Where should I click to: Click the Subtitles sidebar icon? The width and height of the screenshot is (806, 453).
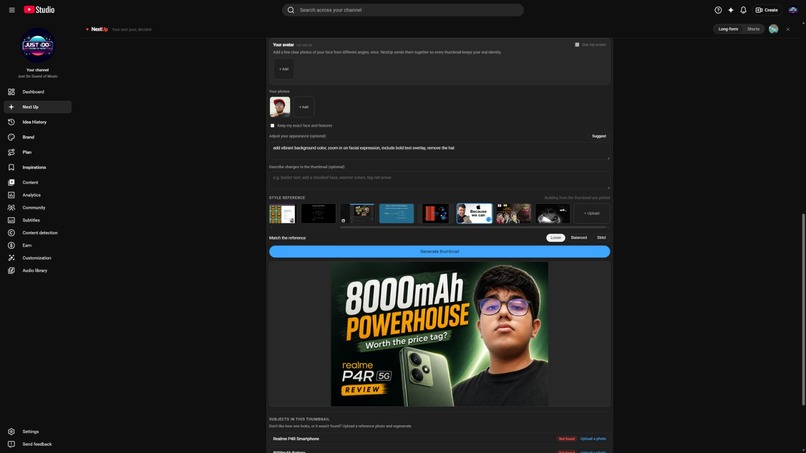11,220
